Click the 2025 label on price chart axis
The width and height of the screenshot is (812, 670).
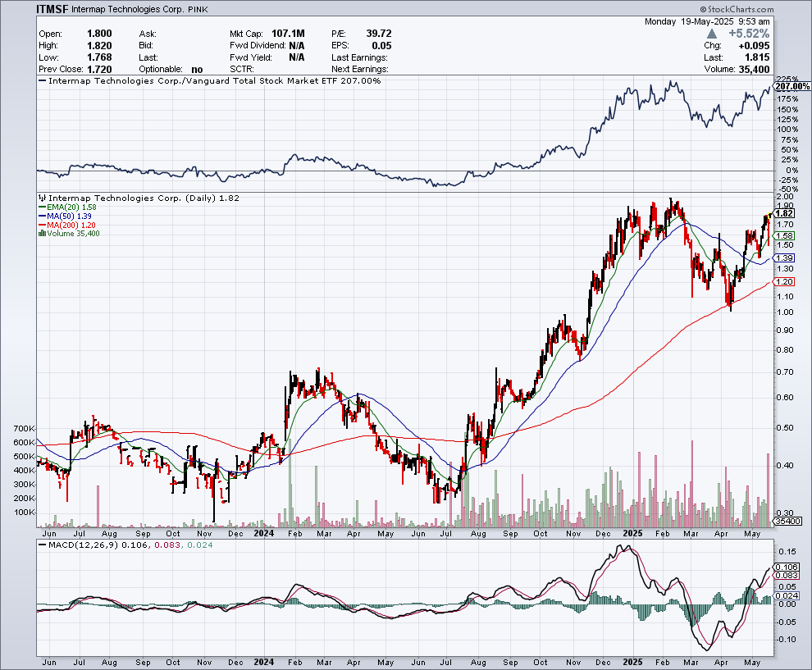click(632, 533)
